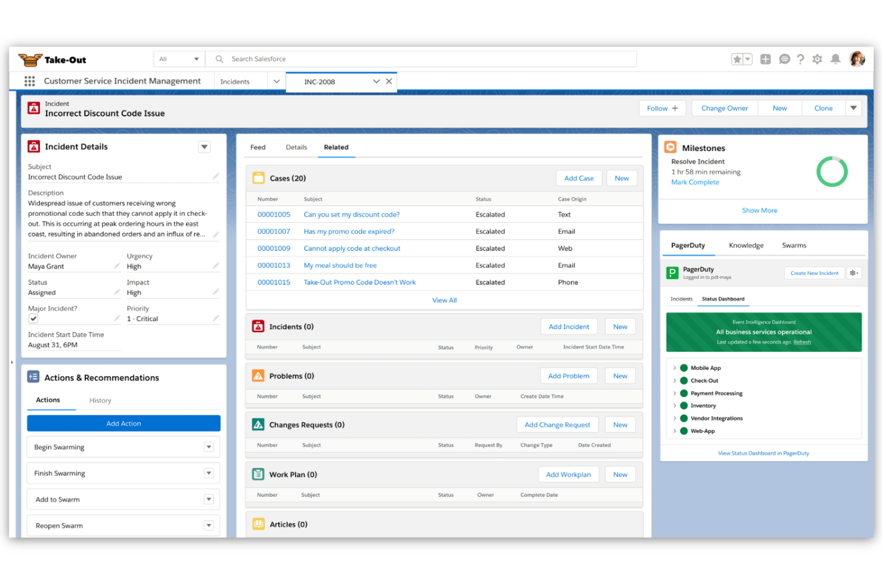Open the Notifications bell
Viewport: 882px width, 588px height.
[836, 59]
